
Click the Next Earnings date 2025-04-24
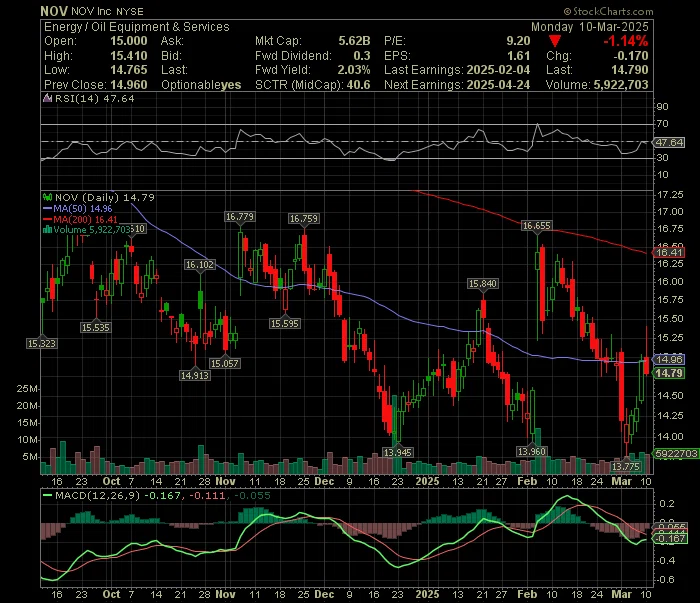tap(498, 85)
